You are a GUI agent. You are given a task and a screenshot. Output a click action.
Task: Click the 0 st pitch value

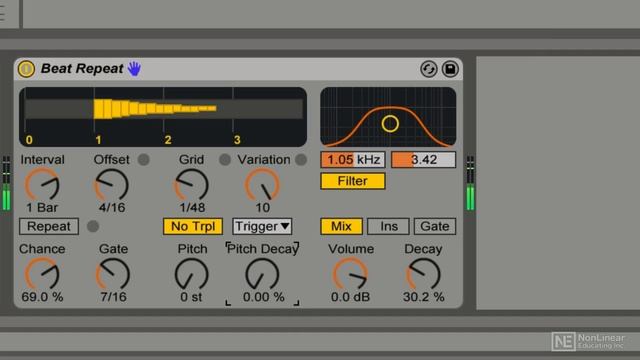pos(191,297)
